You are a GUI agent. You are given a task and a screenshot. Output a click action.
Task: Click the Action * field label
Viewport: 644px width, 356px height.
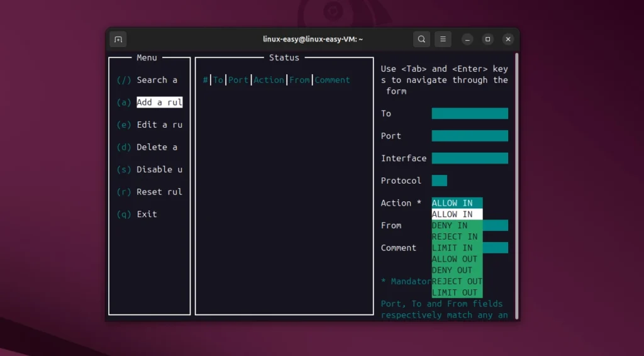tap(401, 203)
